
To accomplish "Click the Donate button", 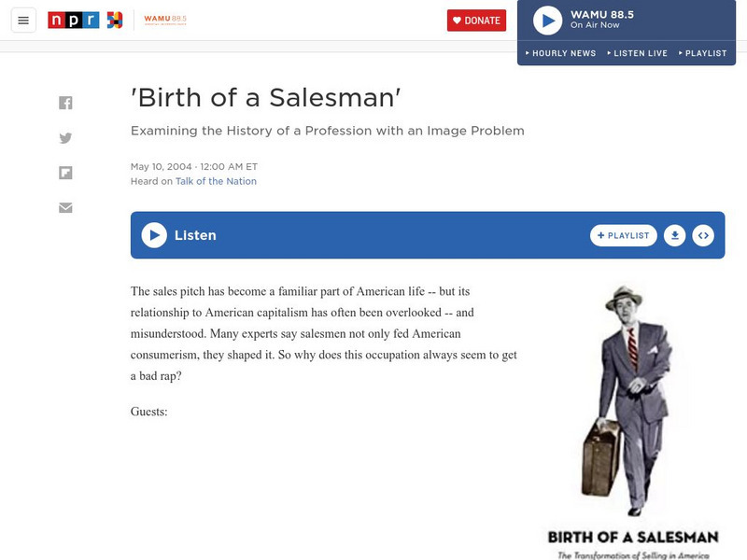I will click(479, 19).
